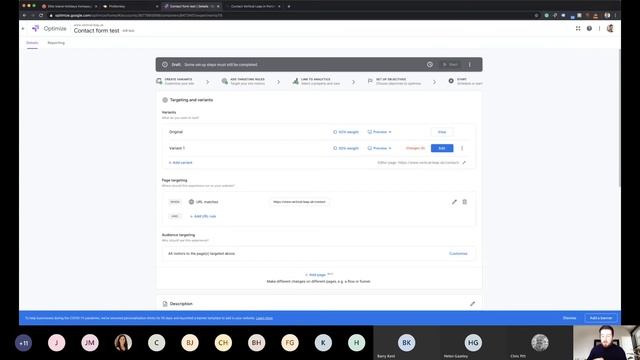Click the 50% weight of Variant 1
This screenshot has height=360, width=640.
[x=346, y=148]
